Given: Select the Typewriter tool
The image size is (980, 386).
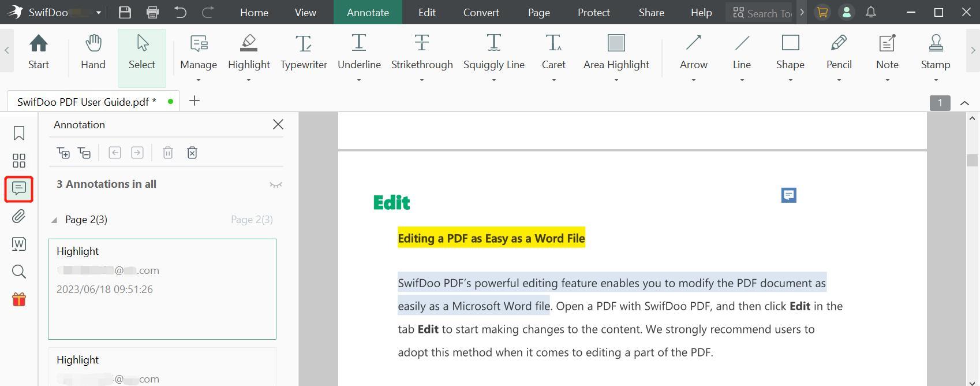Looking at the screenshot, I should tap(304, 52).
